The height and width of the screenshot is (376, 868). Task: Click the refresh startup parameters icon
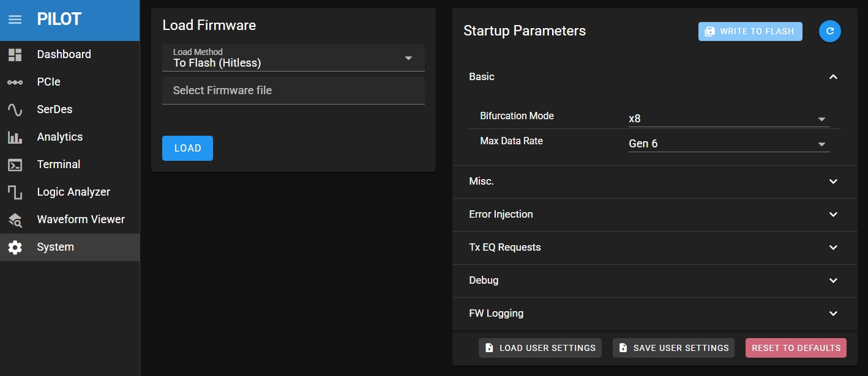[829, 31]
